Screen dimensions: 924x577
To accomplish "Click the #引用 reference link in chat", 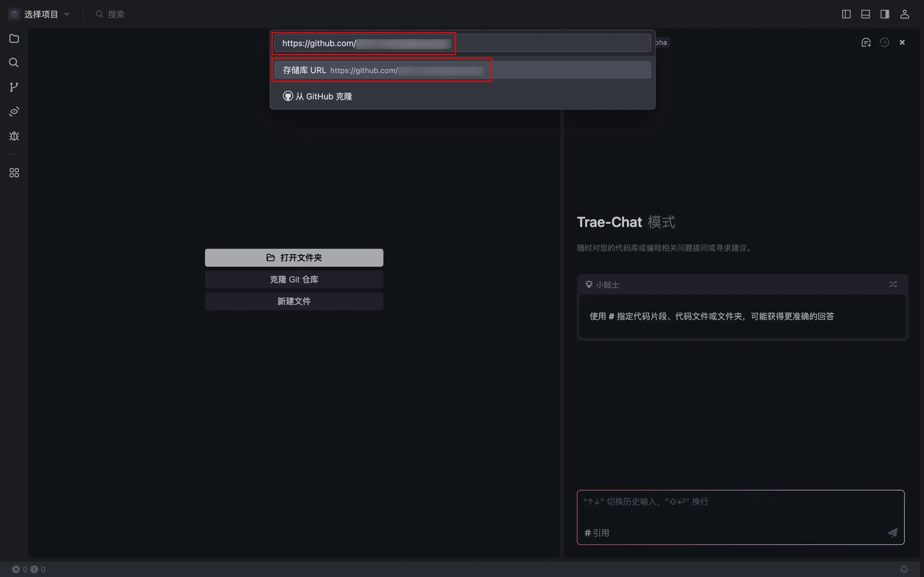I will (597, 533).
